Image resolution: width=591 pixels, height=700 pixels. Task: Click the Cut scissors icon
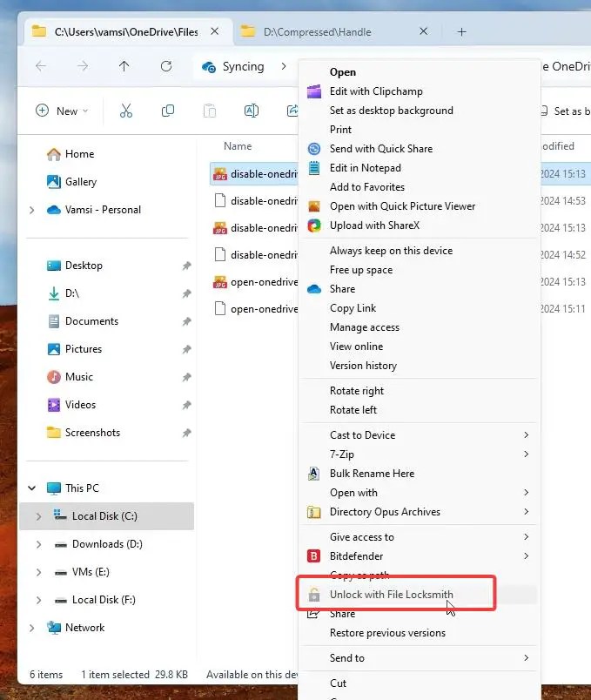126,111
